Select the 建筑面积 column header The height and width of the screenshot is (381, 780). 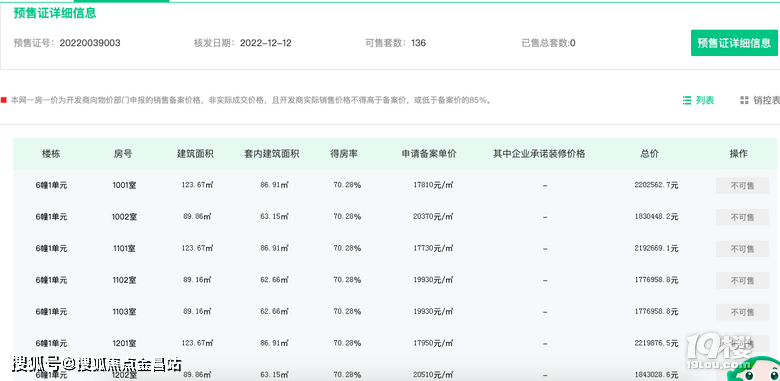coord(195,154)
